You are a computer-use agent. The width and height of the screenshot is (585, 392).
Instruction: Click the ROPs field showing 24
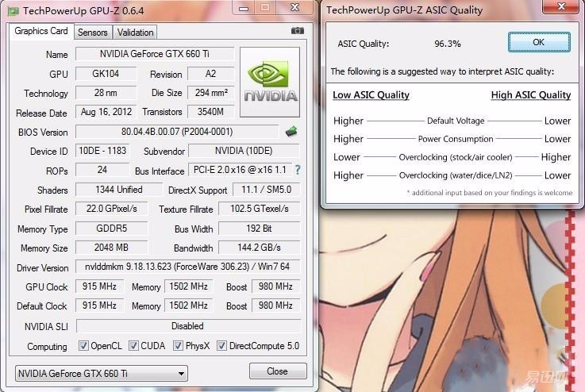pyautogui.click(x=102, y=170)
